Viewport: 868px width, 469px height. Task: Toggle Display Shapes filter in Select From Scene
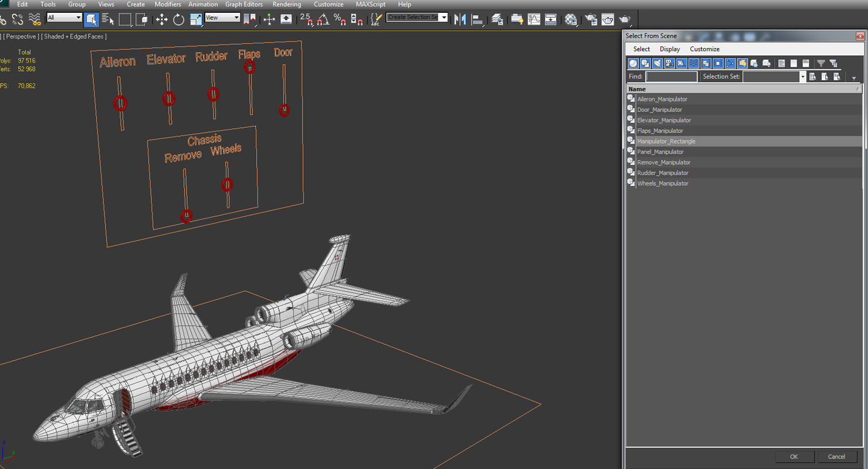click(645, 63)
